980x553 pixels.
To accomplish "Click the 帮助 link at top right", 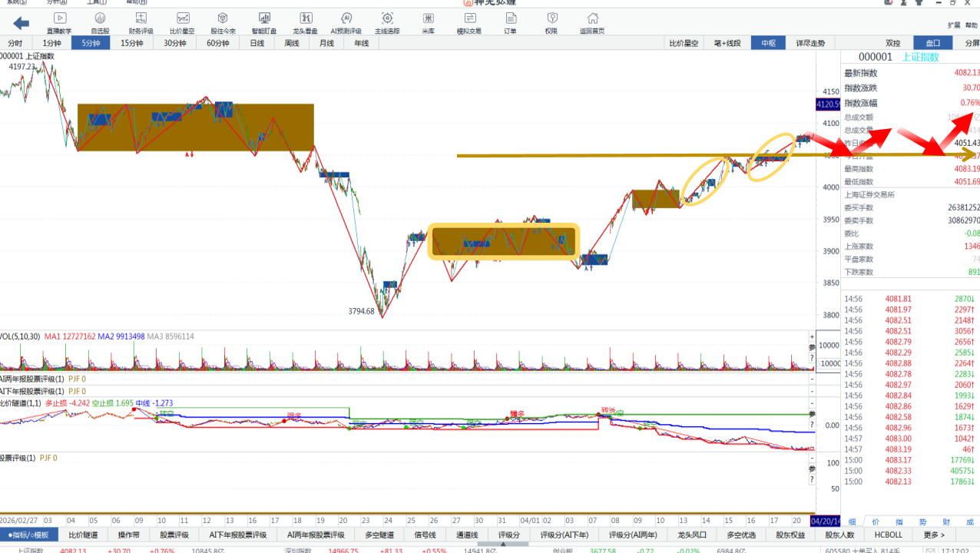I will [971, 25].
